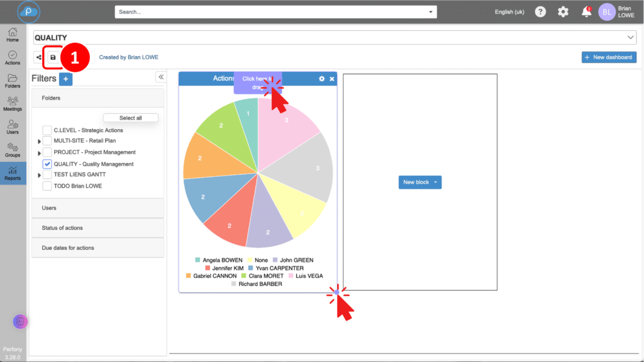Screen dimensions: 644x362
Task: Add a new filter with plus button
Action: click(x=66, y=79)
